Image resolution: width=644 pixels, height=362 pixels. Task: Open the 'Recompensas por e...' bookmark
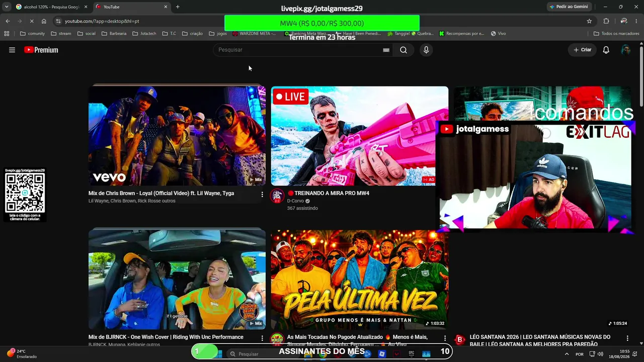click(x=461, y=34)
